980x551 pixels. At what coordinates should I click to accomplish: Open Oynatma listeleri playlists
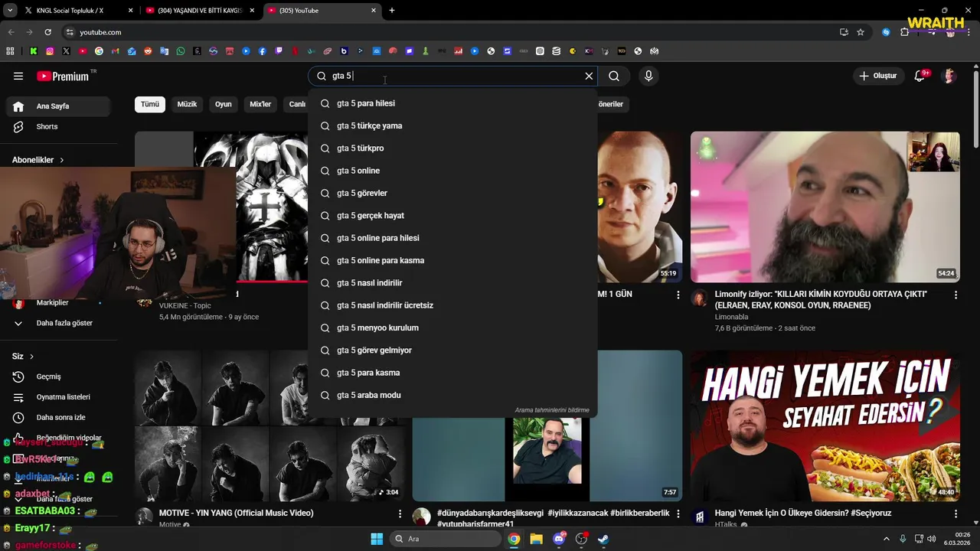point(60,397)
